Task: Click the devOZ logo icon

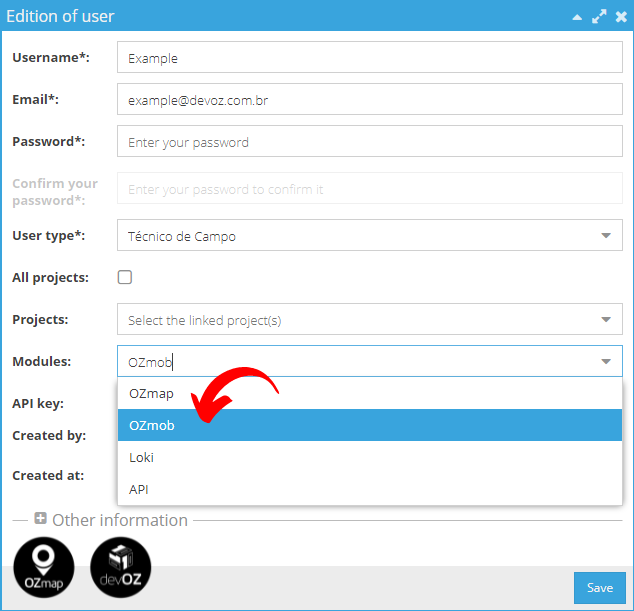Action: (120, 567)
